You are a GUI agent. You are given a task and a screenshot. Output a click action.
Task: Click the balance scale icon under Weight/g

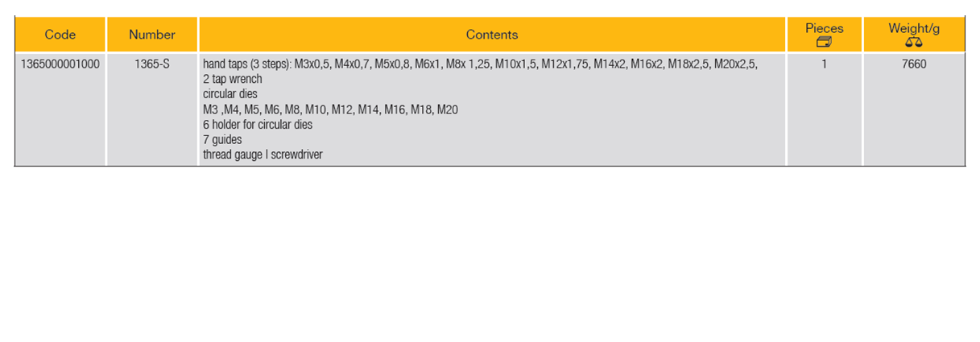point(913,42)
